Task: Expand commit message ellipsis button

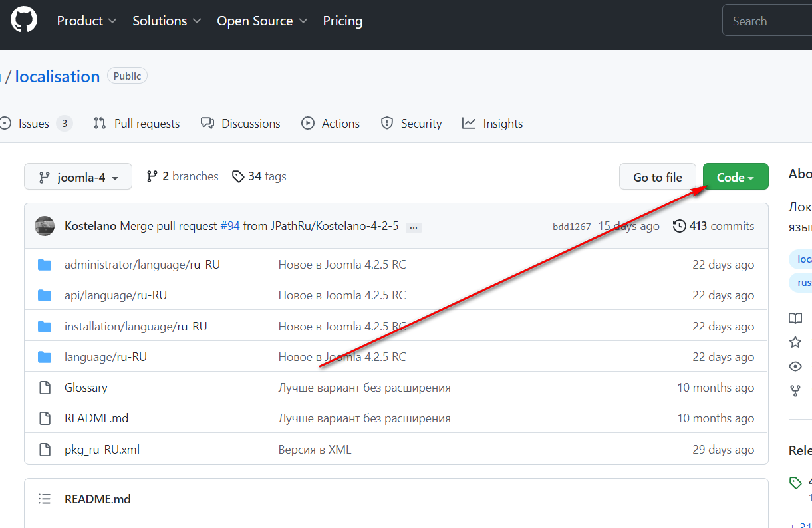Action: 413,227
